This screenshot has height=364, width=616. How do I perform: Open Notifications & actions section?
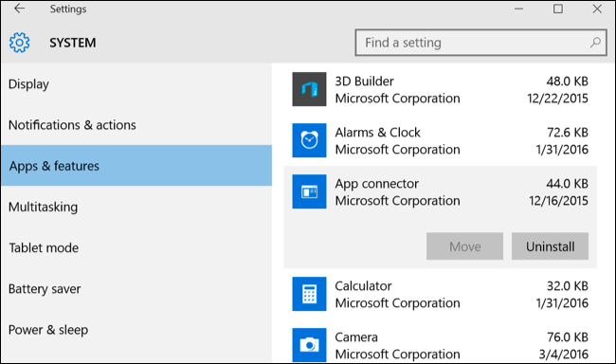(x=136, y=124)
